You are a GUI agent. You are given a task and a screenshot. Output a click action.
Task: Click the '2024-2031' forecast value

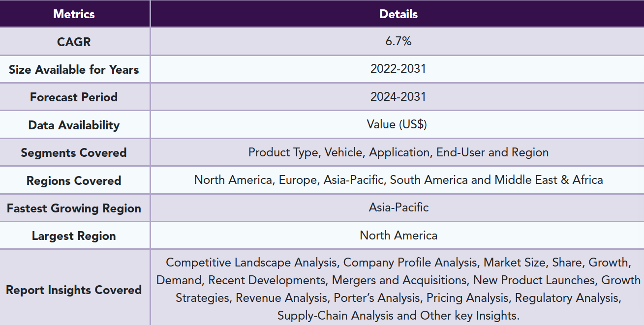pyautogui.click(x=399, y=96)
